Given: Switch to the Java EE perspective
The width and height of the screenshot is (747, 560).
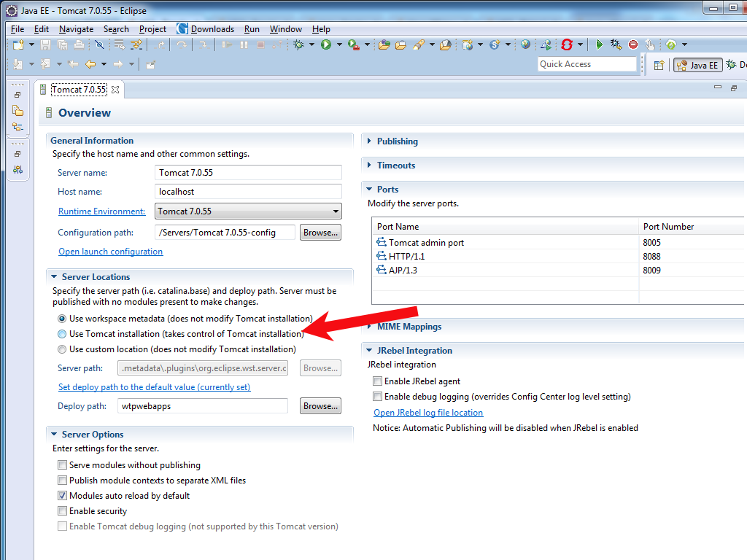Looking at the screenshot, I should click(698, 65).
